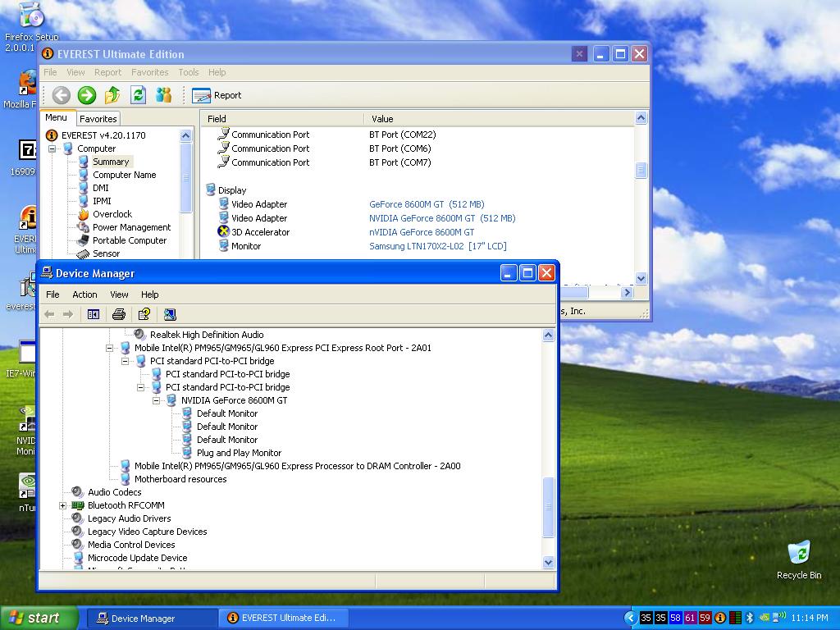Click NVIDIA GeForce 8600M GT (512 MB) link
Viewport: 840px width, 630px height.
click(442, 218)
